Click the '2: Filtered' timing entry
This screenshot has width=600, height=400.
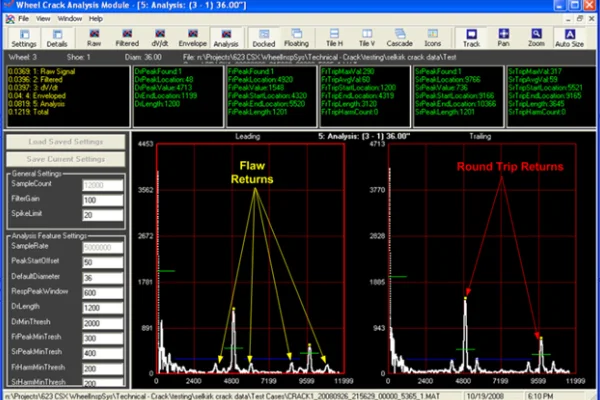35,80
